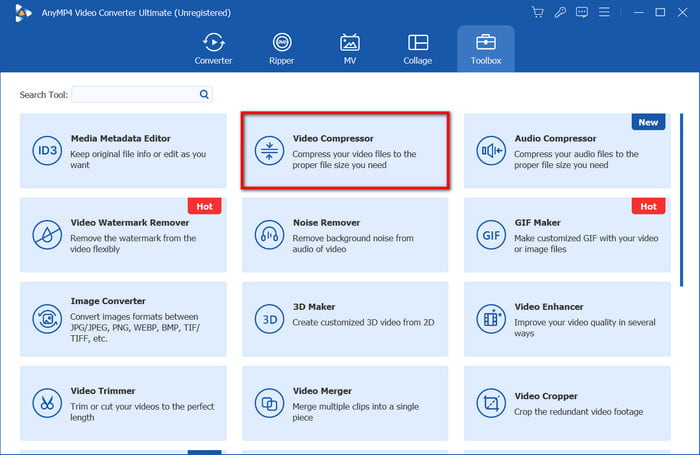Go to the Collage tab
The width and height of the screenshot is (700, 455).
point(417,49)
